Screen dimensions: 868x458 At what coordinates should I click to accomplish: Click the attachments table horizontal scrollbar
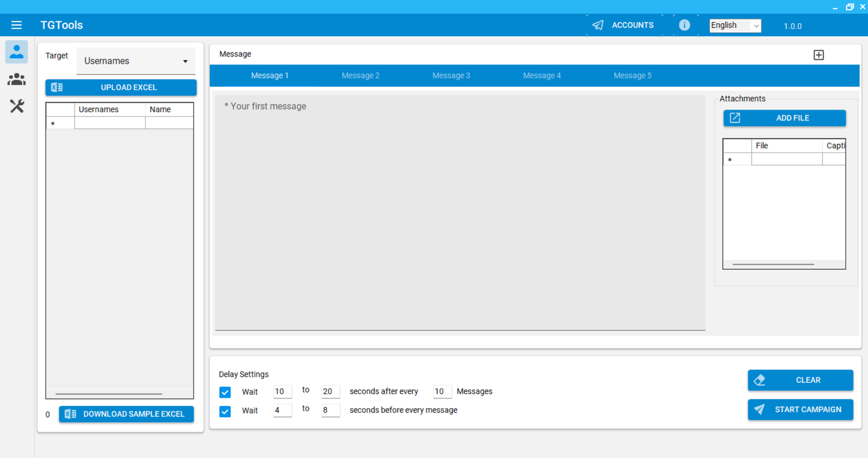[773, 265]
